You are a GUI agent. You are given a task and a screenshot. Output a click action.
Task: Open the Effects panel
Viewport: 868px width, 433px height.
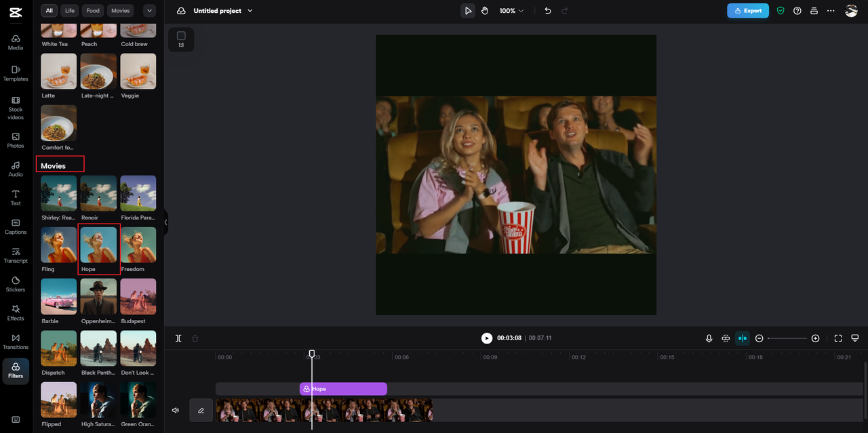pyautogui.click(x=16, y=313)
